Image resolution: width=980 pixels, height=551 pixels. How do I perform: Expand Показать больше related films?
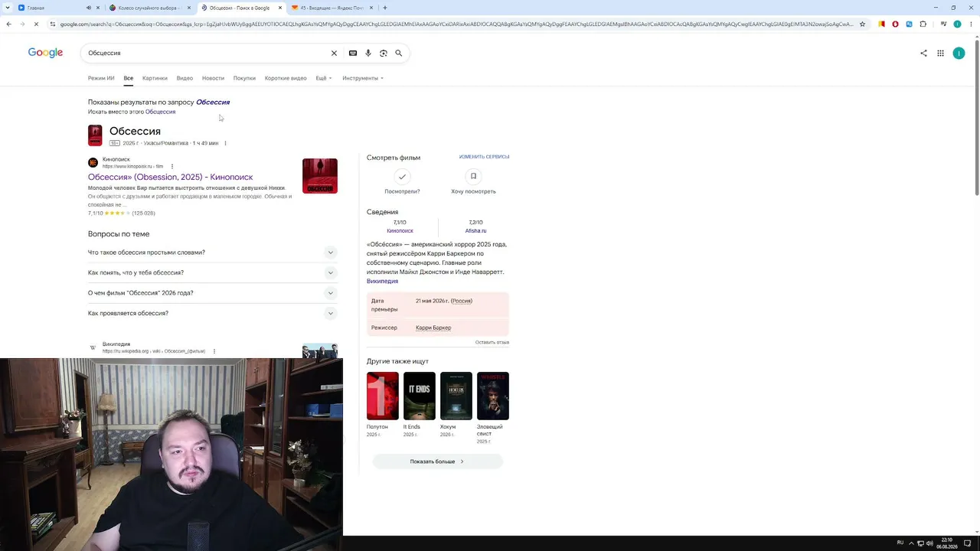437,461
